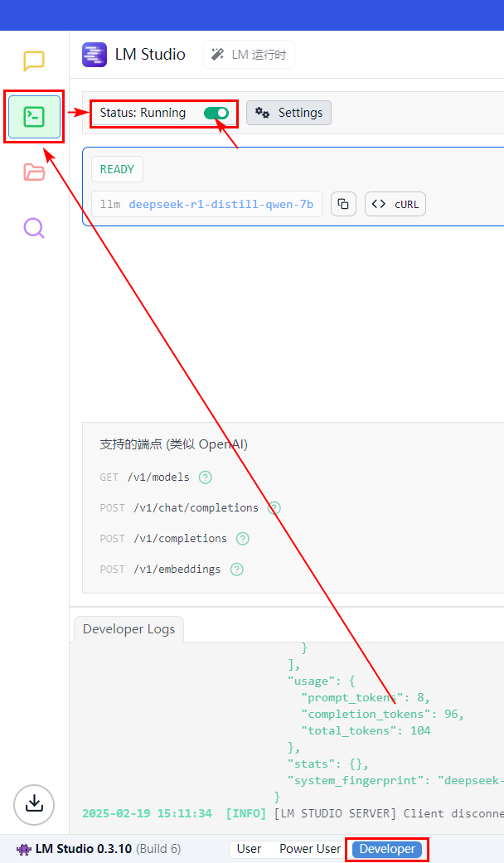Click the "prompt_tokens": 8 log line

(366, 697)
